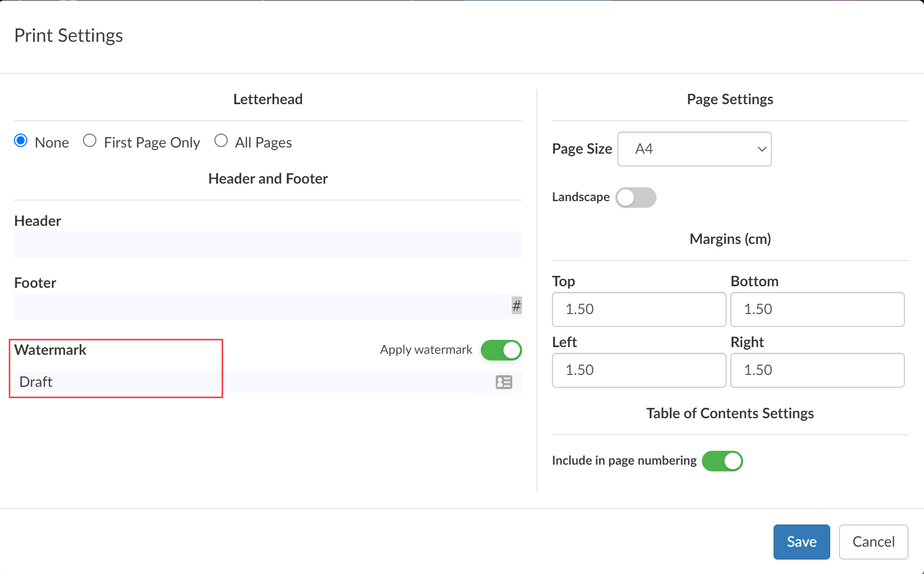Select All Pages letterhead option
Screen dimensions: 924x574
(x=221, y=141)
